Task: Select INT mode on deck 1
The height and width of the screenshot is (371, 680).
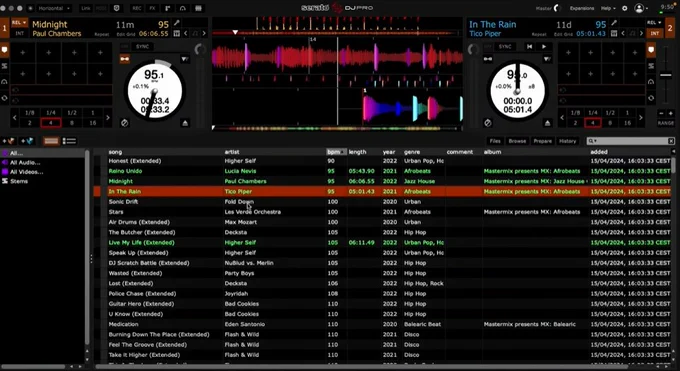Action: (x=20, y=33)
